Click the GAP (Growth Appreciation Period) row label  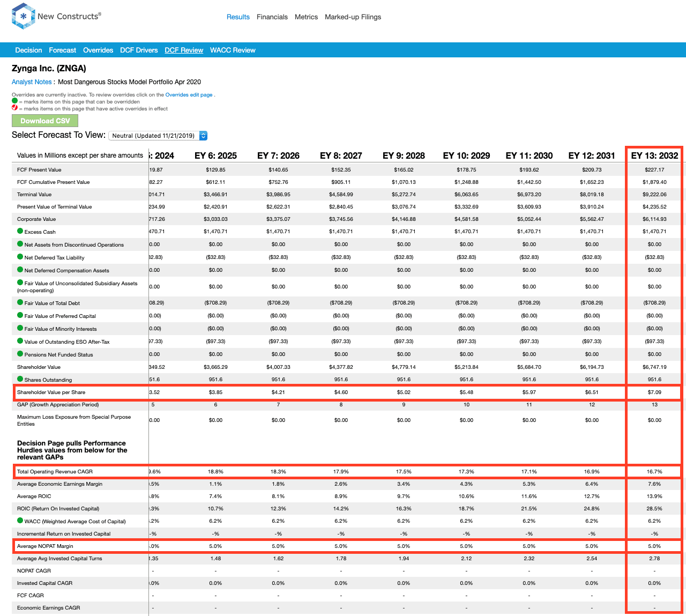pyautogui.click(x=58, y=405)
